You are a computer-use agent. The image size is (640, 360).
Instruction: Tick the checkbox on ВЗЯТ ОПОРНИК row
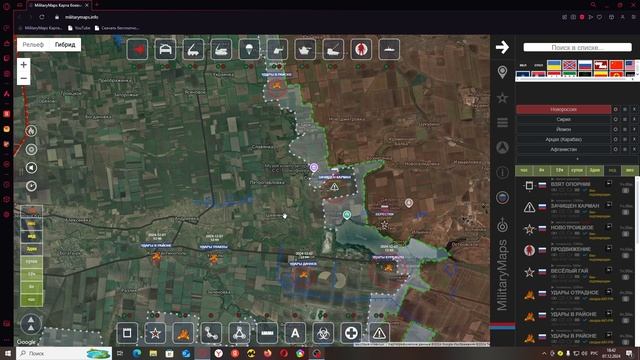[x=625, y=191]
